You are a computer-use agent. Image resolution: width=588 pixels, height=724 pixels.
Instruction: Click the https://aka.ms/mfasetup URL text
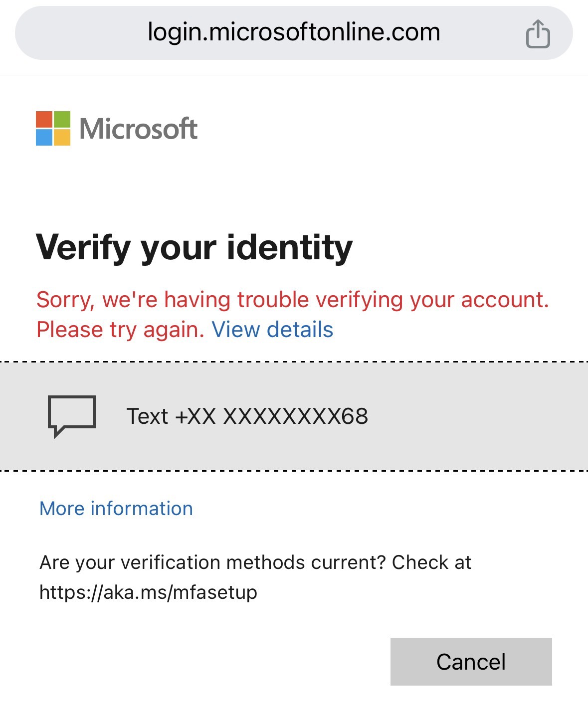coord(148,592)
